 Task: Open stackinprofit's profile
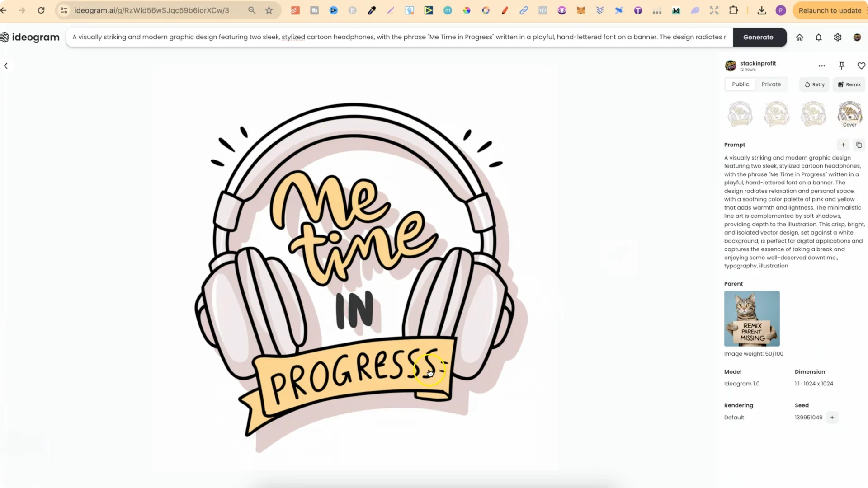758,63
